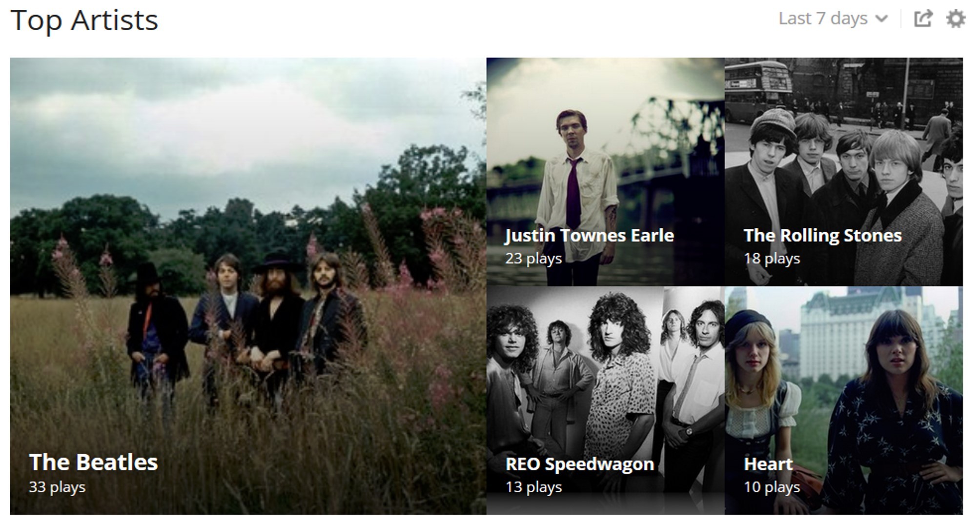Open the share export icon
This screenshot has width=980, height=527.
tap(923, 19)
